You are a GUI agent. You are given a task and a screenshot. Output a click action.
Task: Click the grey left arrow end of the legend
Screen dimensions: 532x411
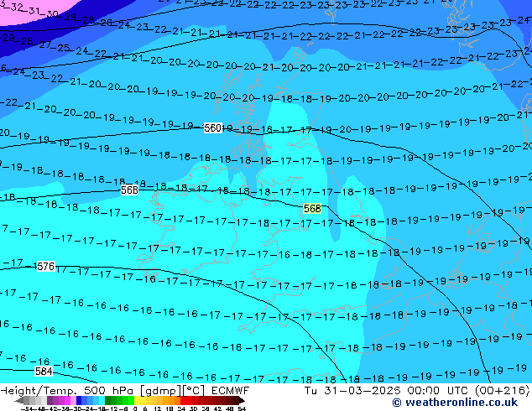19,400
